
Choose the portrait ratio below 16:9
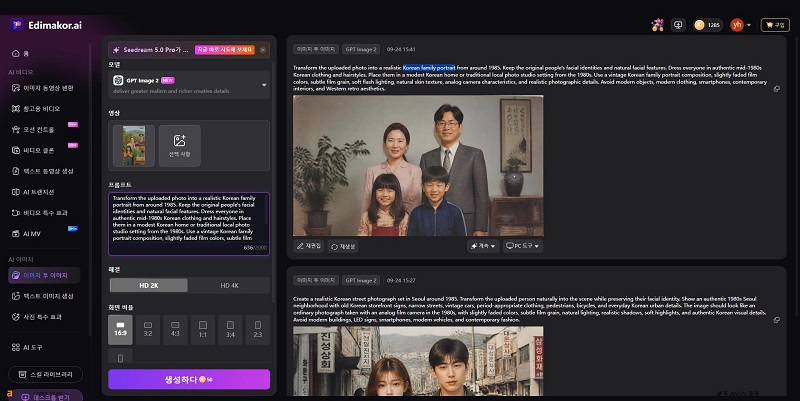point(120,357)
